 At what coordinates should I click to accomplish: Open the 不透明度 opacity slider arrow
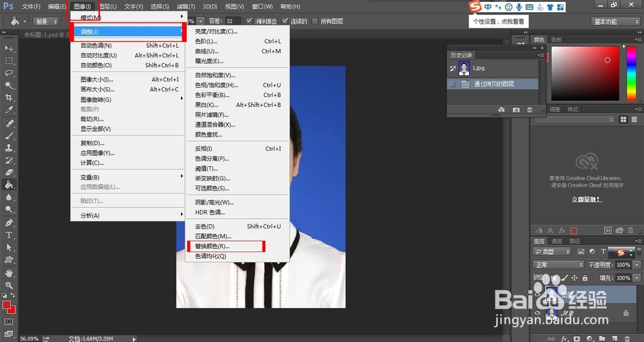(x=637, y=265)
